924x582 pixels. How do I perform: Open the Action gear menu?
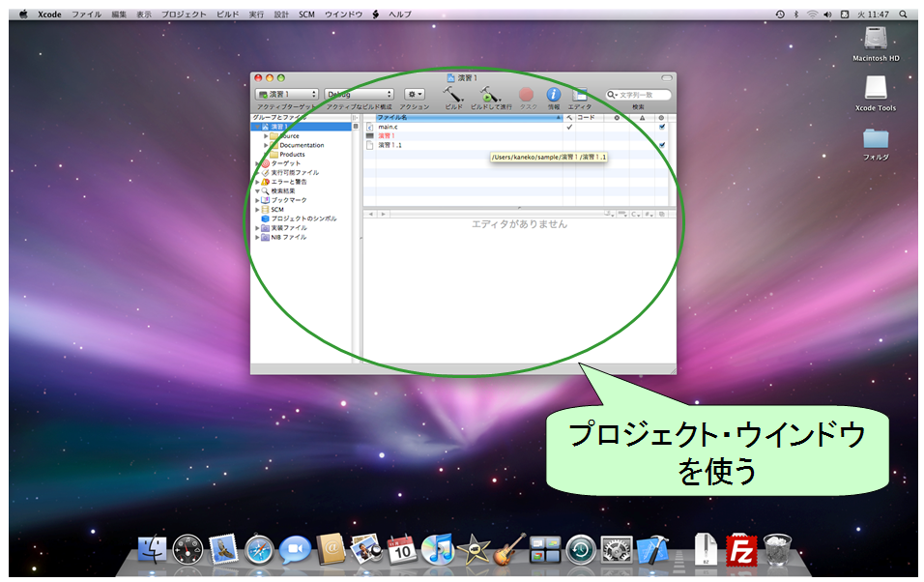415,94
